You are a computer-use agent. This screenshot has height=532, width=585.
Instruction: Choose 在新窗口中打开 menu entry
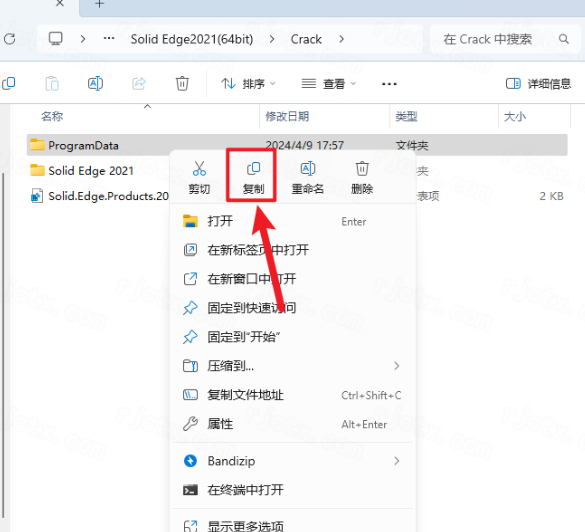click(x=293, y=279)
